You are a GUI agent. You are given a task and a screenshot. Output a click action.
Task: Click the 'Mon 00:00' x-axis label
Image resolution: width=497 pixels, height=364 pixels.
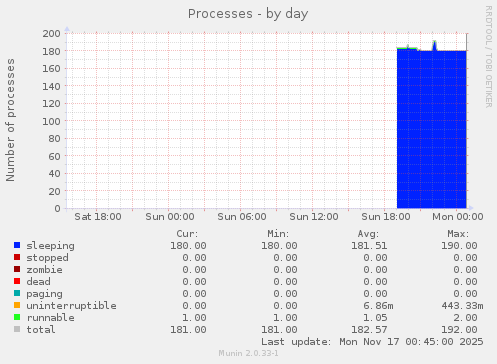click(x=458, y=217)
